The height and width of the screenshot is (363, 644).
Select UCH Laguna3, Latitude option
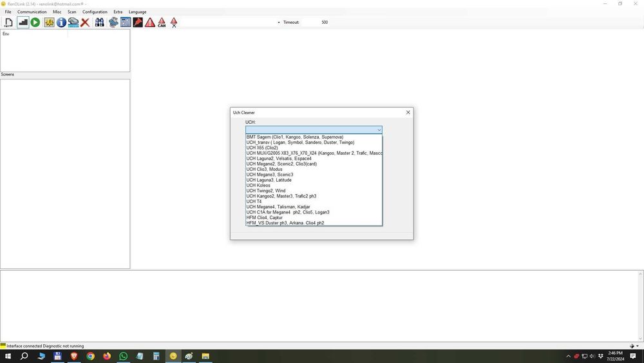(314, 180)
